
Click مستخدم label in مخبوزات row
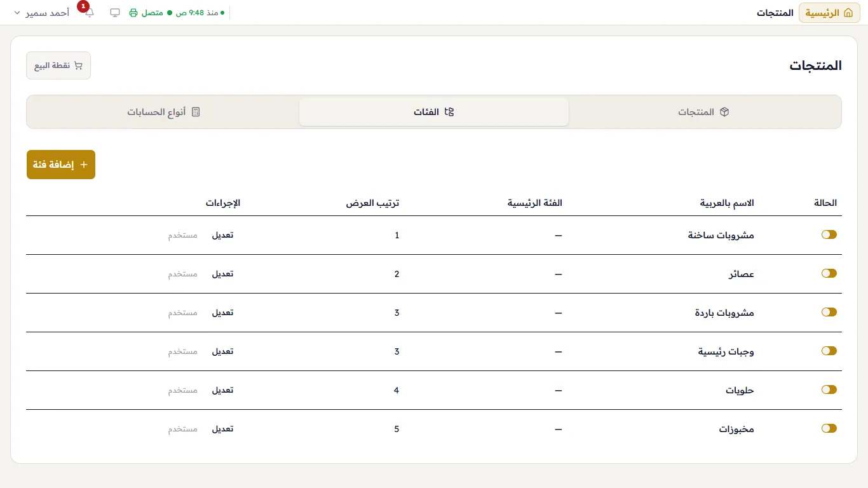(x=183, y=429)
